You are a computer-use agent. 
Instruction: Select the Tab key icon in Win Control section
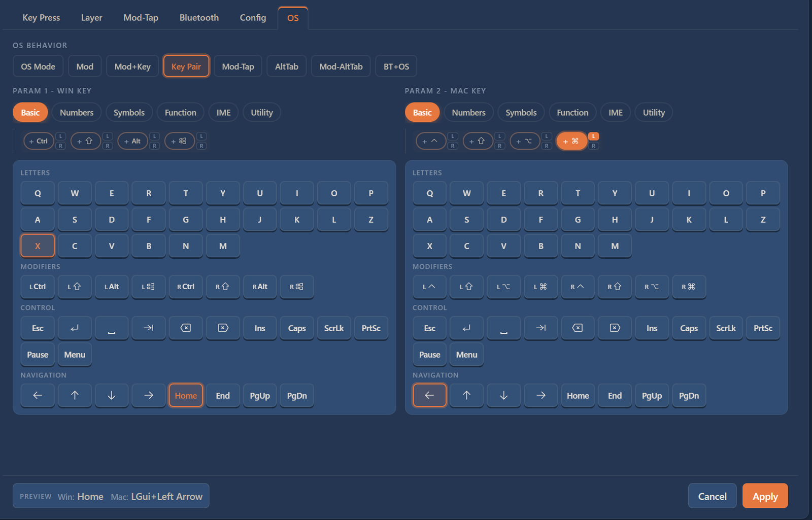click(149, 328)
